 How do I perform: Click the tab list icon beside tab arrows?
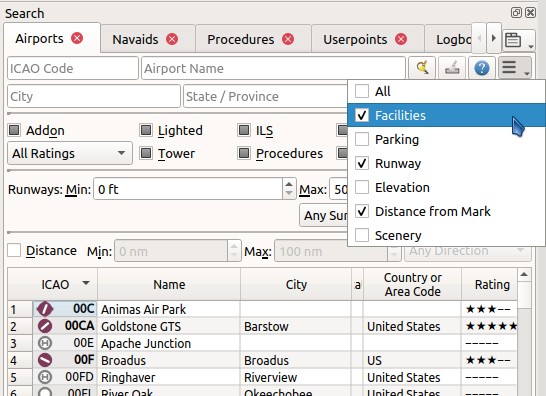coord(519,40)
